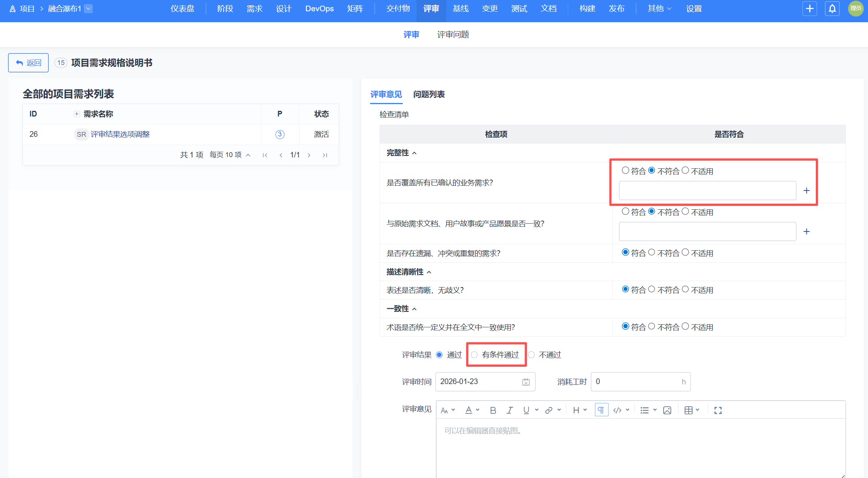Click the Bold formatting icon
Image resolution: width=868 pixels, height=478 pixels.
tap(493, 410)
